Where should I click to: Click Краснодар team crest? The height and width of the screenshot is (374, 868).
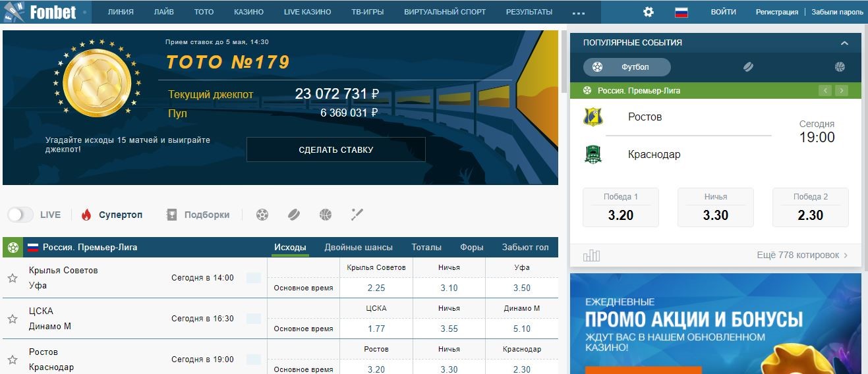pos(593,154)
